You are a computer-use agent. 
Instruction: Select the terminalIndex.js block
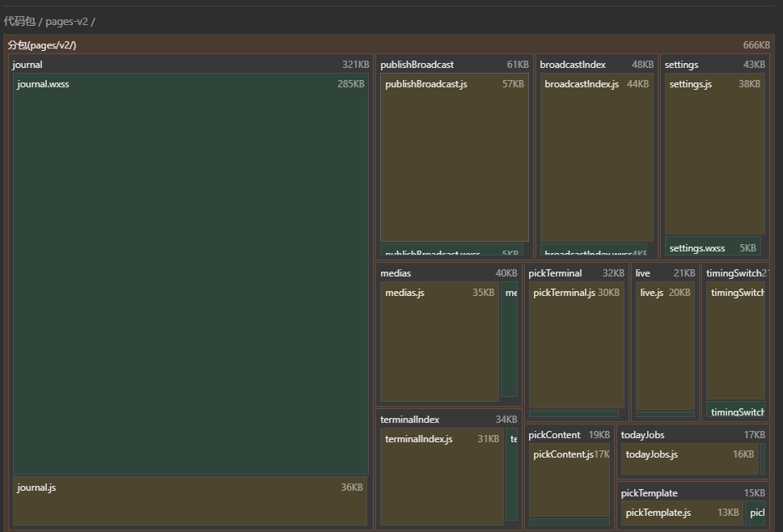click(442, 476)
